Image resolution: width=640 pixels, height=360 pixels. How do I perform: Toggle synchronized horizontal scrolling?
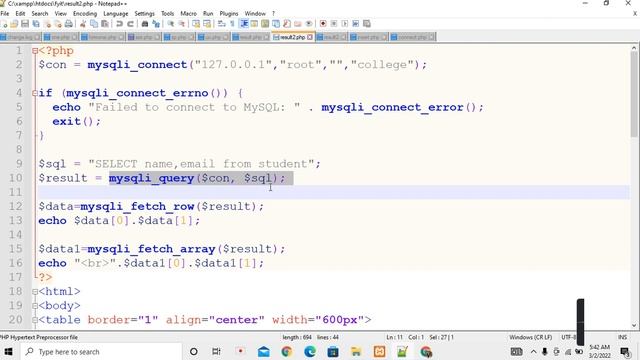click(207, 24)
